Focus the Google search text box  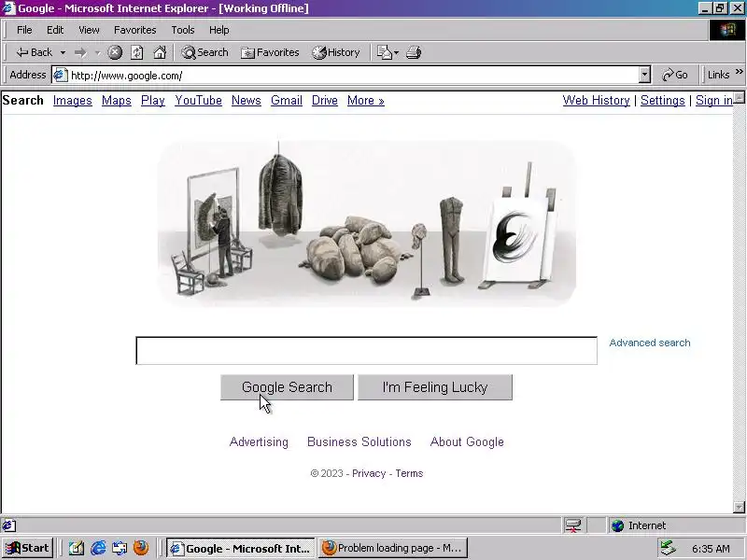[x=366, y=351]
